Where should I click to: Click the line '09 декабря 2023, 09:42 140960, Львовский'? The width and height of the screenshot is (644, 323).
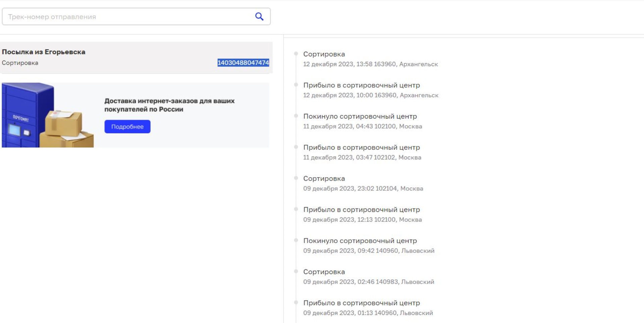[369, 251]
